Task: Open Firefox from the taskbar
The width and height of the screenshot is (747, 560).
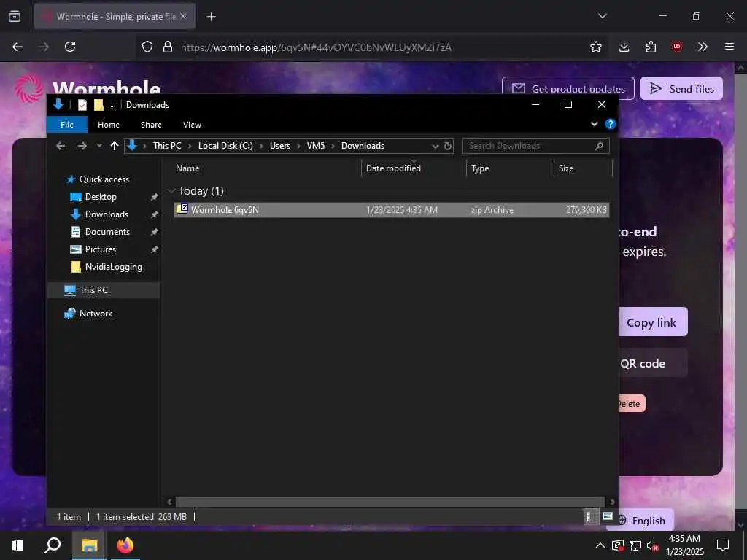Action: 125,545
